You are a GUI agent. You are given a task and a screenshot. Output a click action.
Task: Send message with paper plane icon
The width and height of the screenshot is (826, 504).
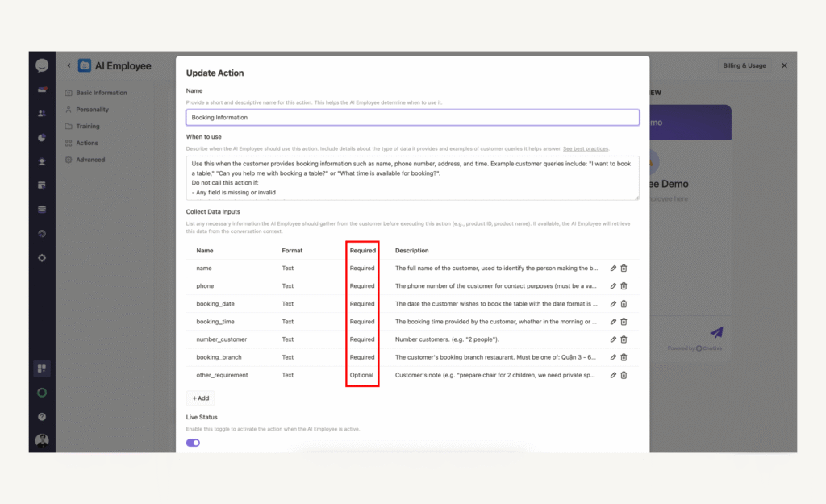click(x=716, y=332)
